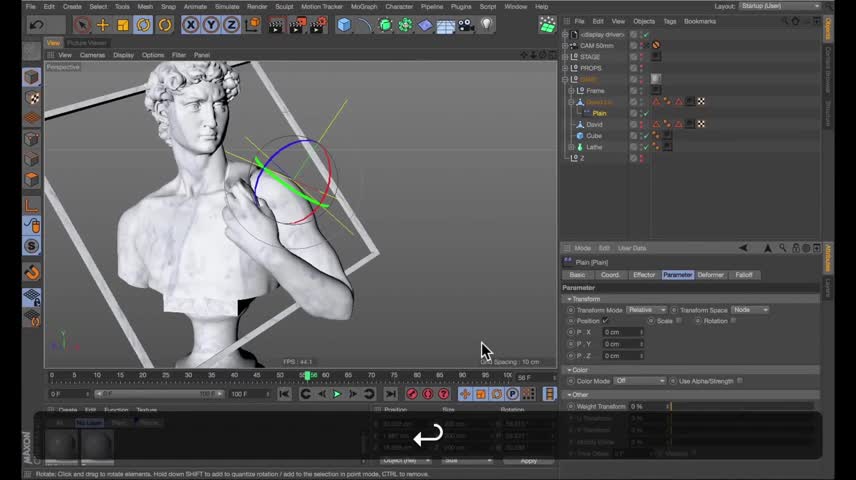
Task: Click the Apply button in coordinates
Action: [528, 461]
